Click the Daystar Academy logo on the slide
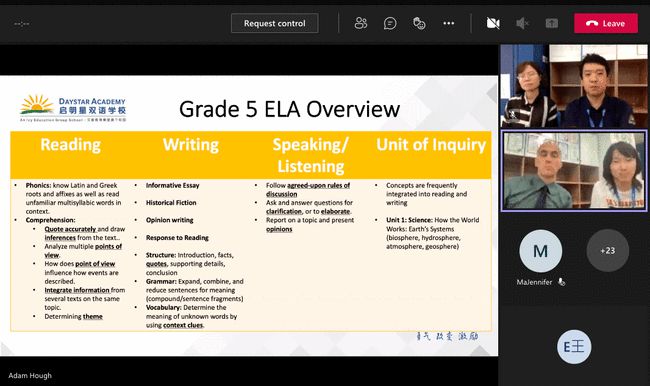Viewport: 650px width, 386px height. pyautogui.click(x=73, y=109)
